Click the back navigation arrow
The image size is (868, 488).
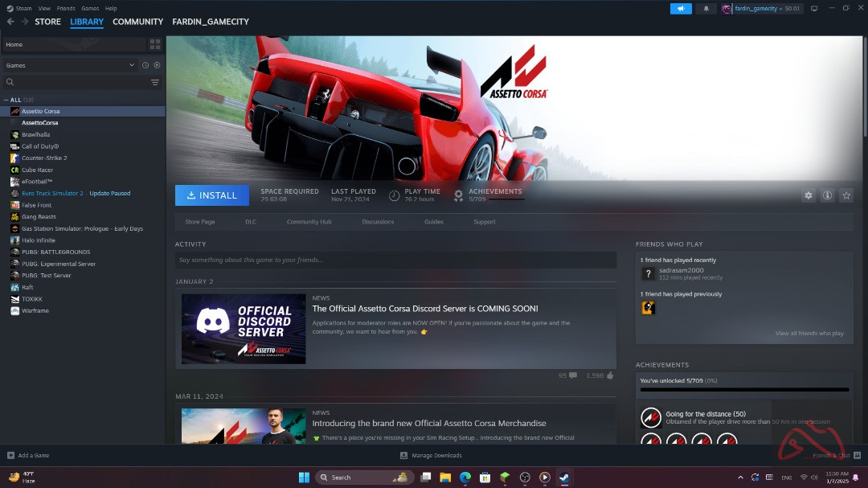[10, 22]
